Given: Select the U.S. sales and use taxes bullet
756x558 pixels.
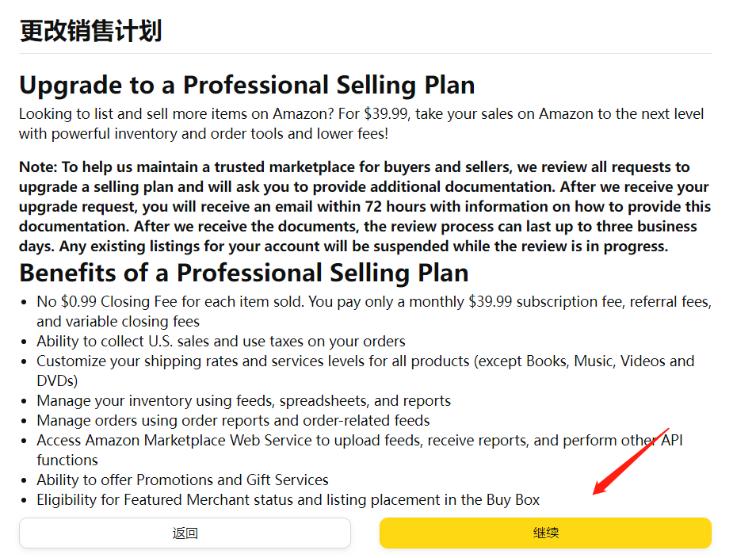Looking at the screenshot, I should tap(220, 342).
